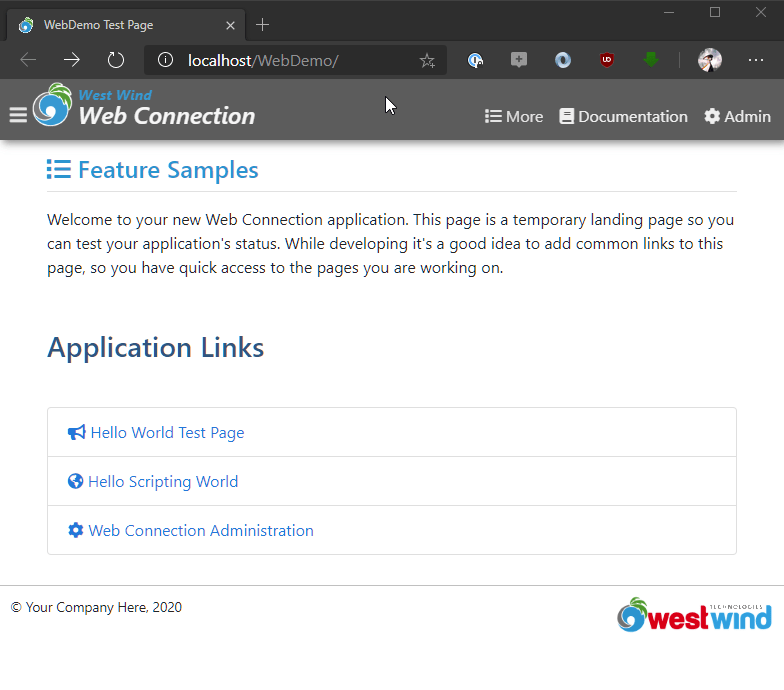The width and height of the screenshot is (784, 690).
Task: Expand the More menu in navbar
Action: click(x=514, y=116)
